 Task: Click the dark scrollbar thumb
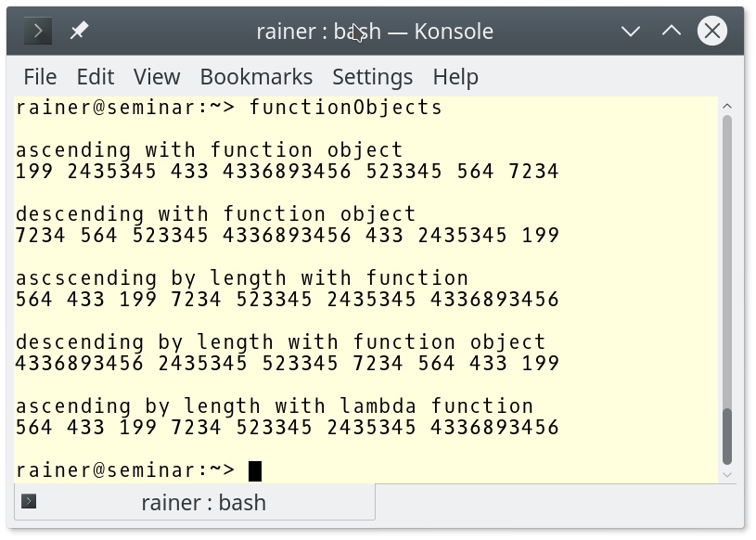click(x=727, y=436)
